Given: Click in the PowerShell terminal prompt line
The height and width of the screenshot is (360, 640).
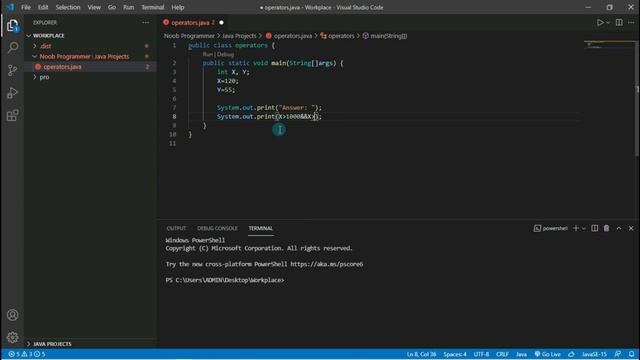Looking at the screenshot, I should click(225, 280).
